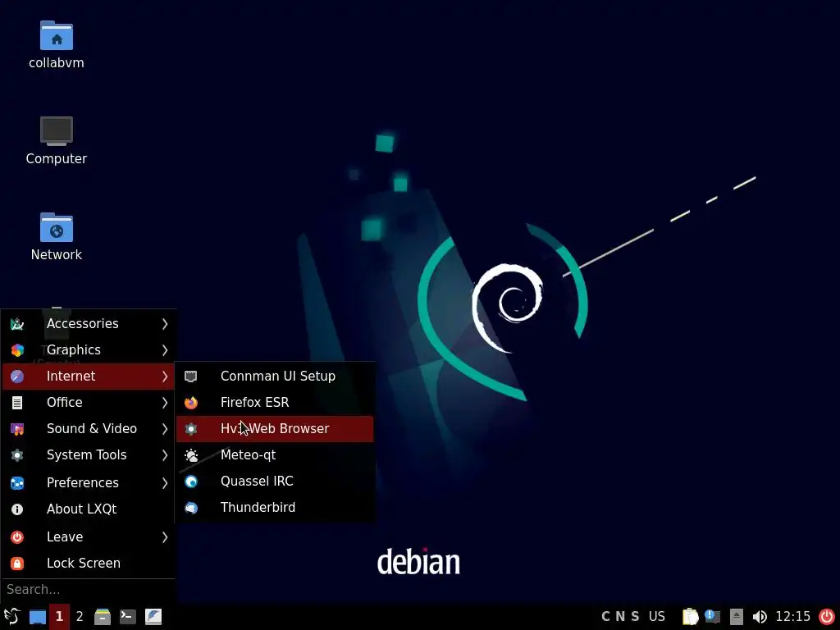
Task: Expand the Office submenu chevron
Action: (x=165, y=402)
